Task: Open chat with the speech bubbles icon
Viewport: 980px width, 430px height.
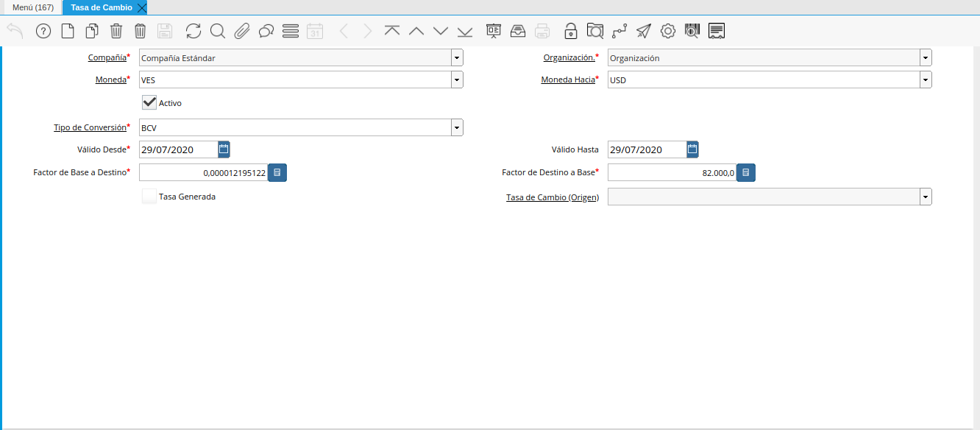Action: click(x=266, y=31)
